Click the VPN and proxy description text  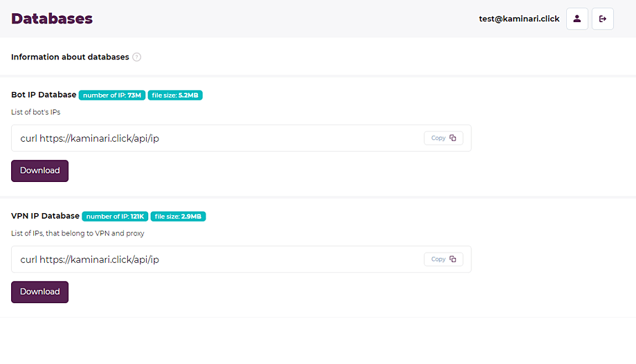78,233
